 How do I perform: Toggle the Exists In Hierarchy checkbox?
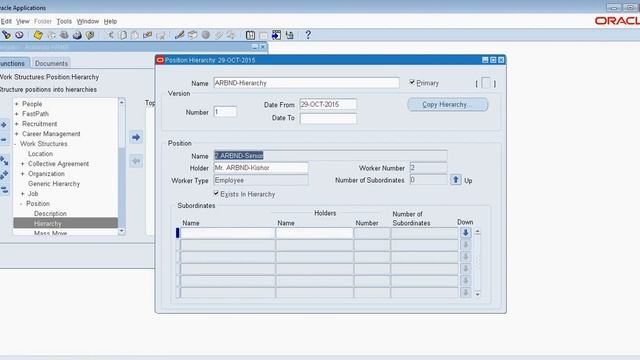pyautogui.click(x=216, y=193)
